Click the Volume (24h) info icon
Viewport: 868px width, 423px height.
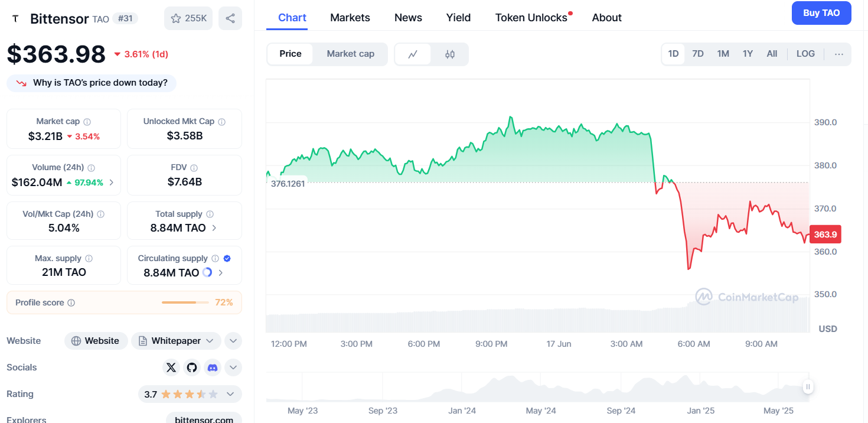tap(92, 168)
